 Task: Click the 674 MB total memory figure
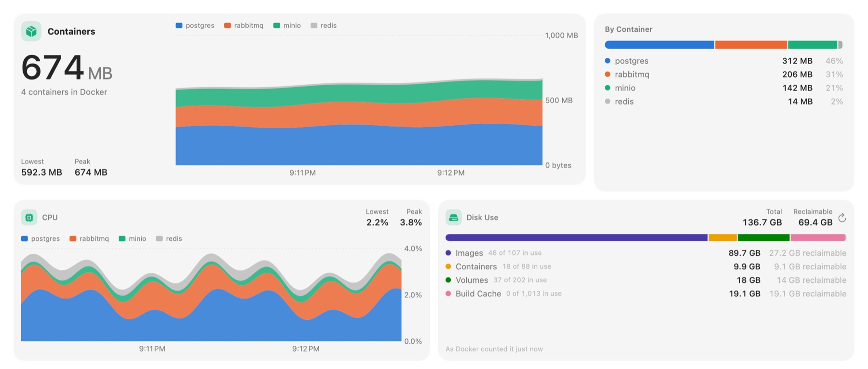tap(67, 67)
